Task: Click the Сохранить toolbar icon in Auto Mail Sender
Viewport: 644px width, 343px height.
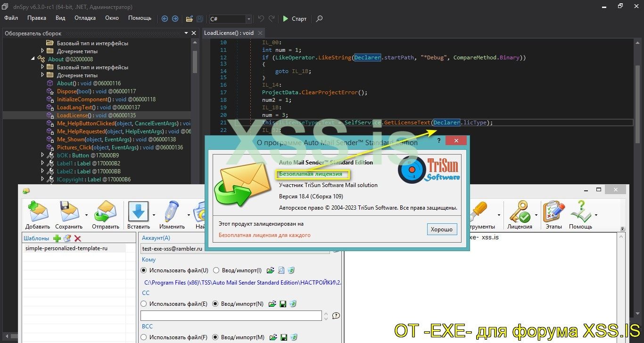Action: coord(68,212)
